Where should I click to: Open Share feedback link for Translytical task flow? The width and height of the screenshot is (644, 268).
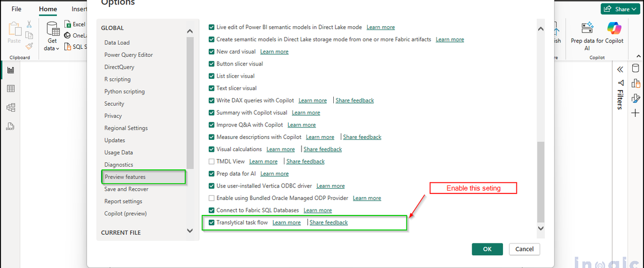(x=329, y=222)
